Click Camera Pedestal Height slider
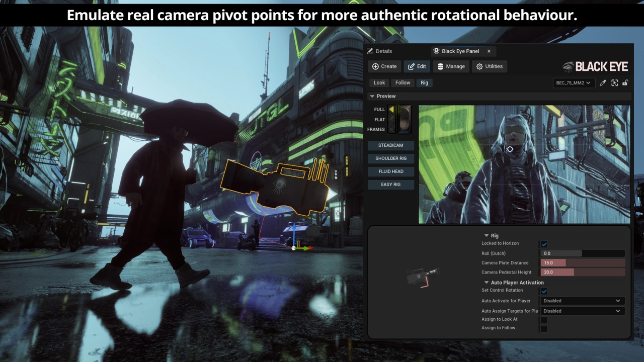This screenshot has width=644, height=362. click(x=583, y=272)
